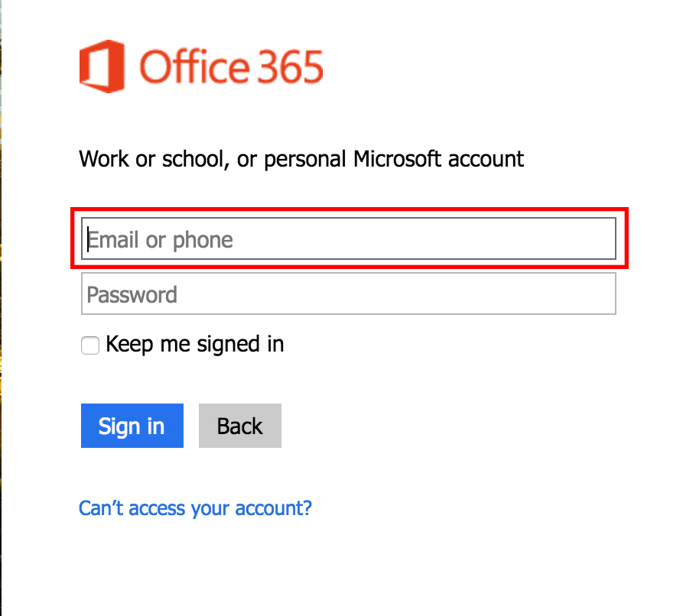The image size is (696, 616).
Task: Focus the Email or phone field
Action: point(348,239)
